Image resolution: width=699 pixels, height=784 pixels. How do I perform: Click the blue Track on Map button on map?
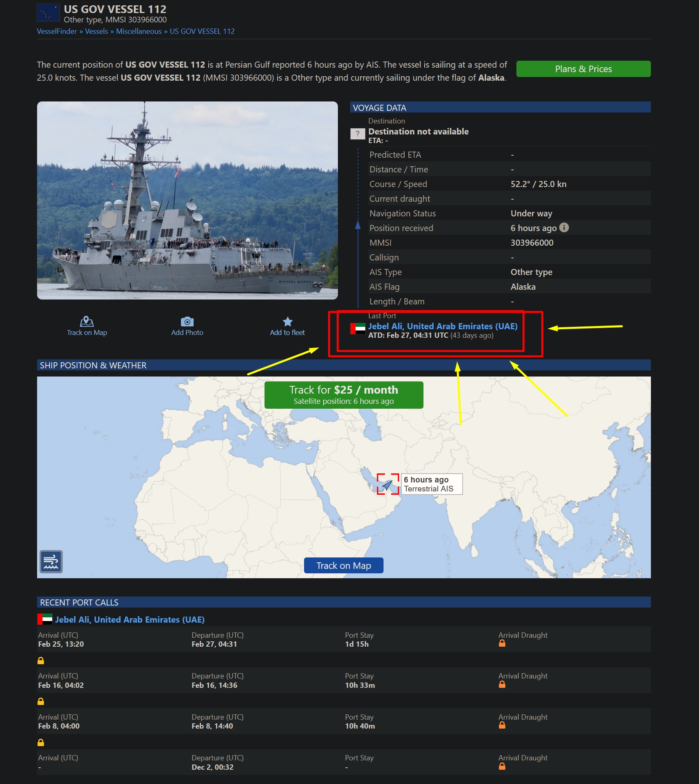344,566
